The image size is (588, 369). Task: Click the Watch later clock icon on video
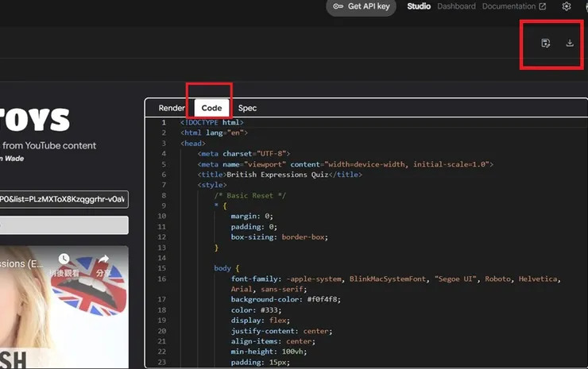click(64, 259)
